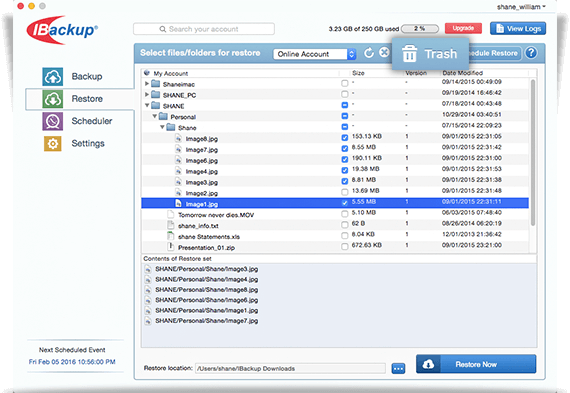The height and width of the screenshot is (393, 570).
Task: Check the Presentation_01.zip checkbox
Action: pyautogui.click(x=345, y=246)
